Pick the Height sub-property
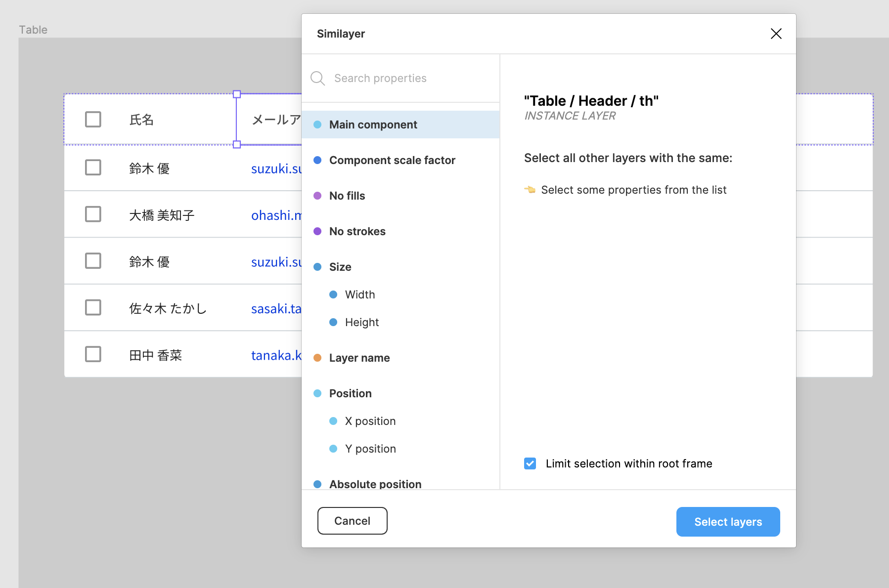 click(361, 322)
